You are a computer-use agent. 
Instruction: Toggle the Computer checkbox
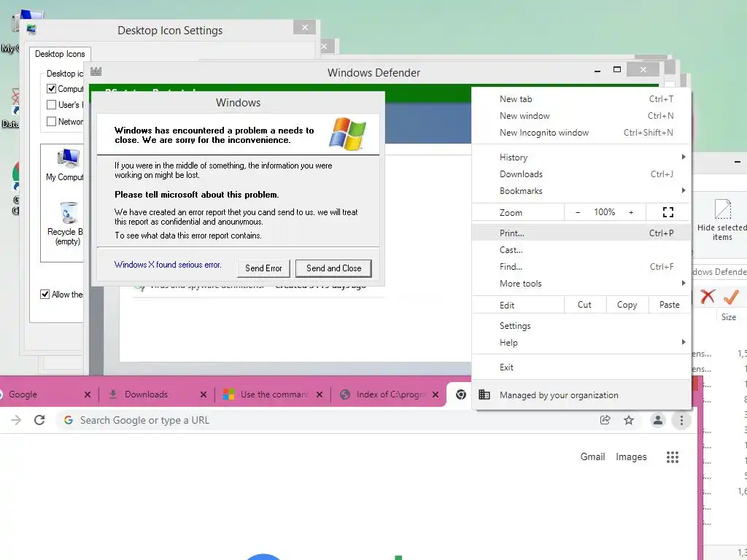[52, 88]
